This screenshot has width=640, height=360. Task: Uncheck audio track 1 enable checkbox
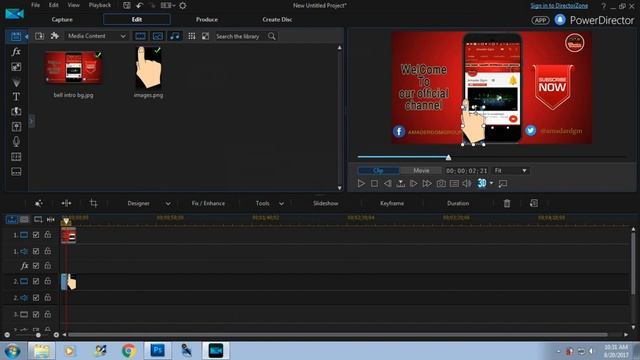pyautogui.click(x=36, y=251)
